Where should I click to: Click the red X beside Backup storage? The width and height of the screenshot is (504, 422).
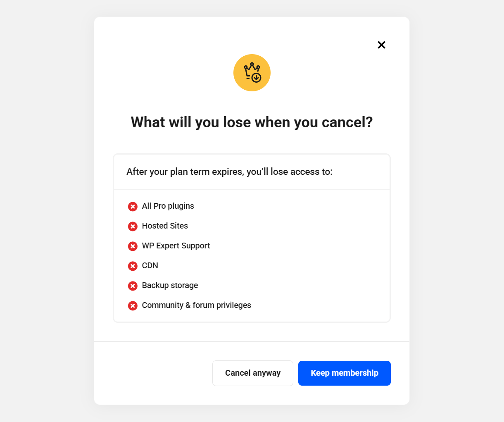pos(133,286)
